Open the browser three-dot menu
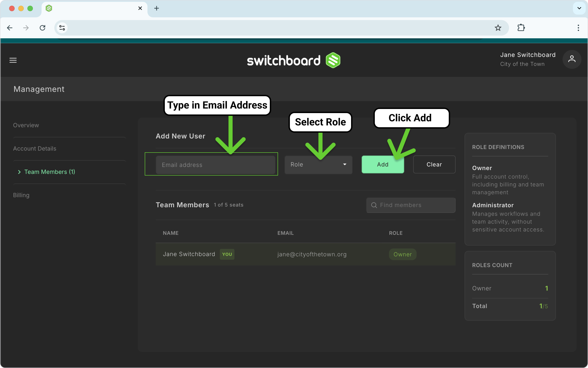Screen dimensions: 588x368 [578, 28]
